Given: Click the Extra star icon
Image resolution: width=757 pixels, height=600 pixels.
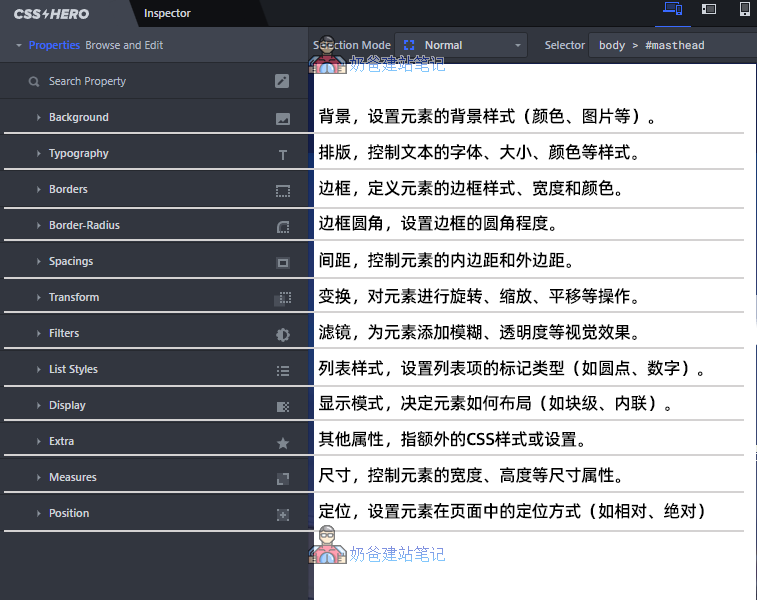Looking at the screenshot, I should coord(283,443).
